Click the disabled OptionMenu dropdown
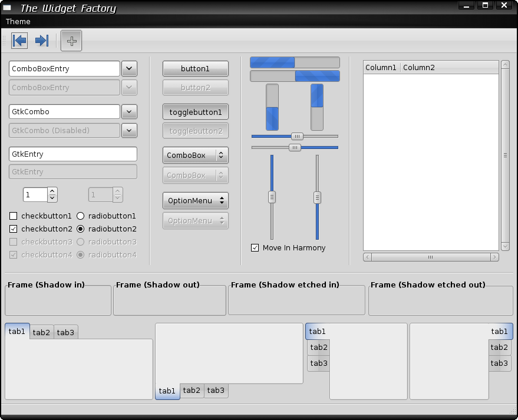The image size is (518, 420). point(196,220)
